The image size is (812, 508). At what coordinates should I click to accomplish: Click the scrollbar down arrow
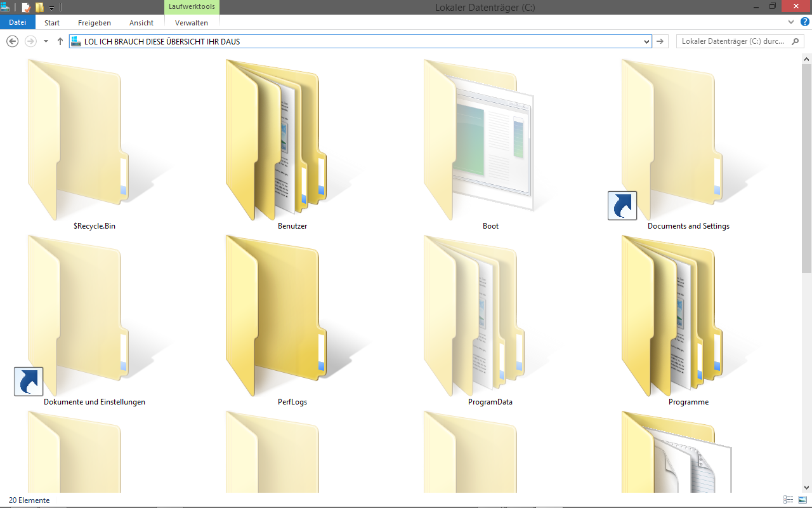(806, 488)
